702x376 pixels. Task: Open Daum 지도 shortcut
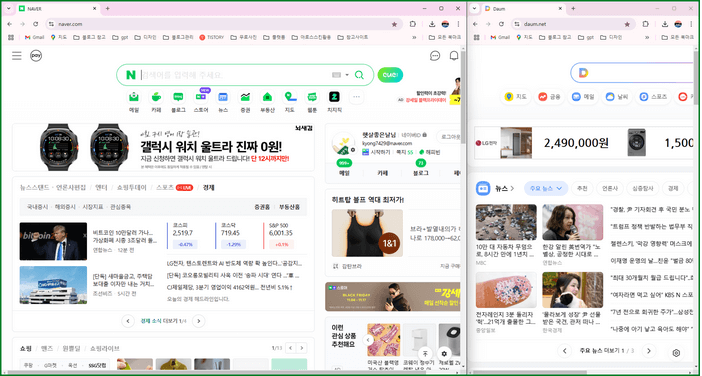(x=515, y=96)
